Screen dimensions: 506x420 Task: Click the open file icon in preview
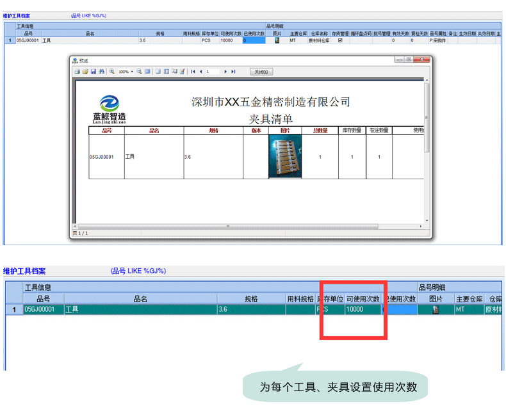tap(85, 72)
